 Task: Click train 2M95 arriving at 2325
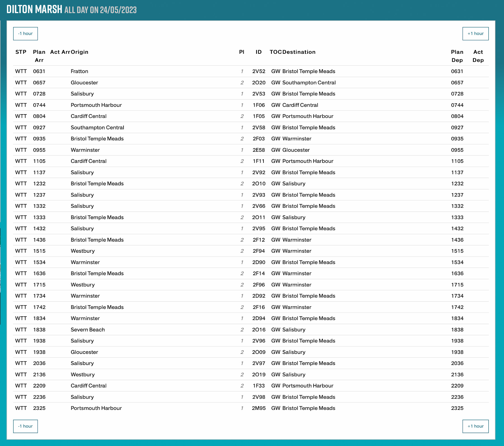click(x=258, y=408)
